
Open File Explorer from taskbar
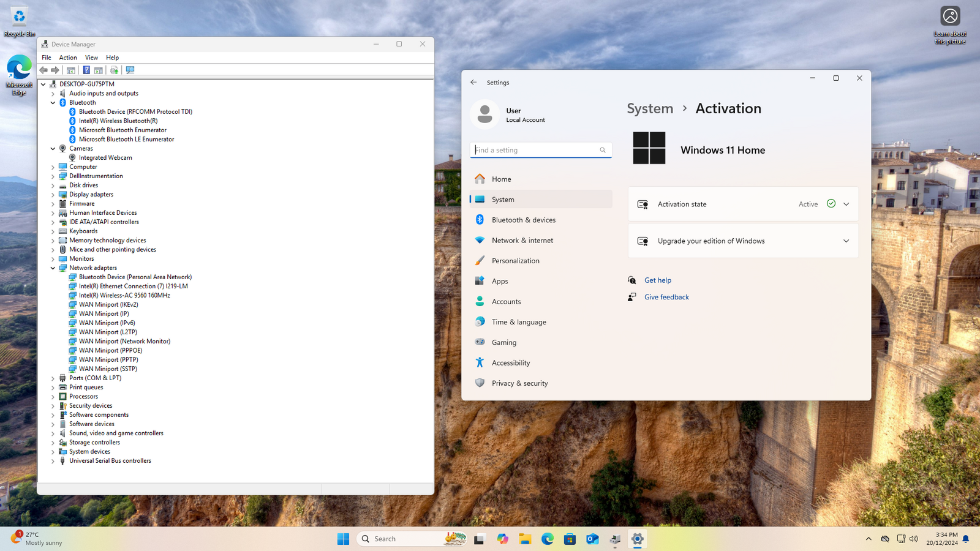[525, 539]
